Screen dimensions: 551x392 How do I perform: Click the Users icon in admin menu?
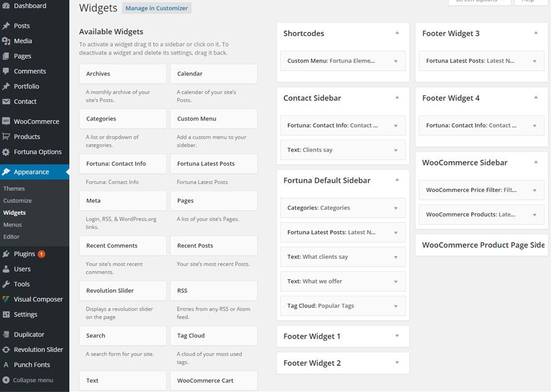coord(6,269)
